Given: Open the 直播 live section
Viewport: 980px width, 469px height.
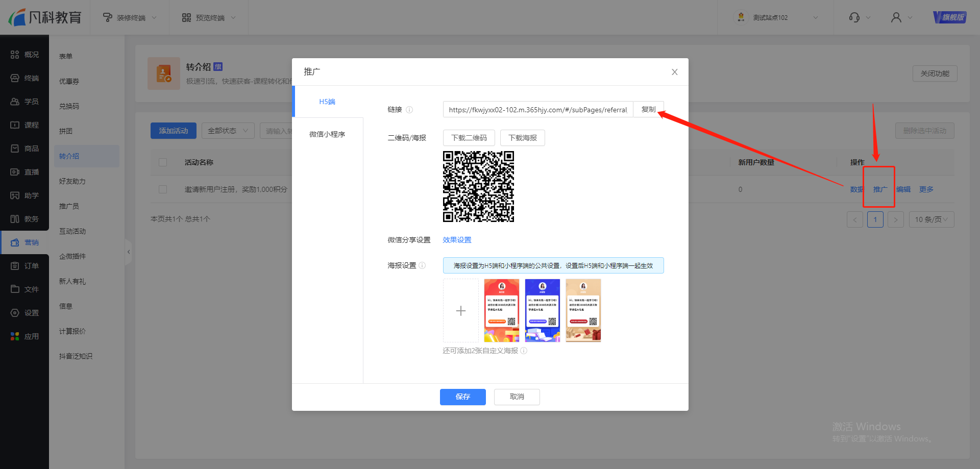Looking at the screenshot, I should [24, 172].
